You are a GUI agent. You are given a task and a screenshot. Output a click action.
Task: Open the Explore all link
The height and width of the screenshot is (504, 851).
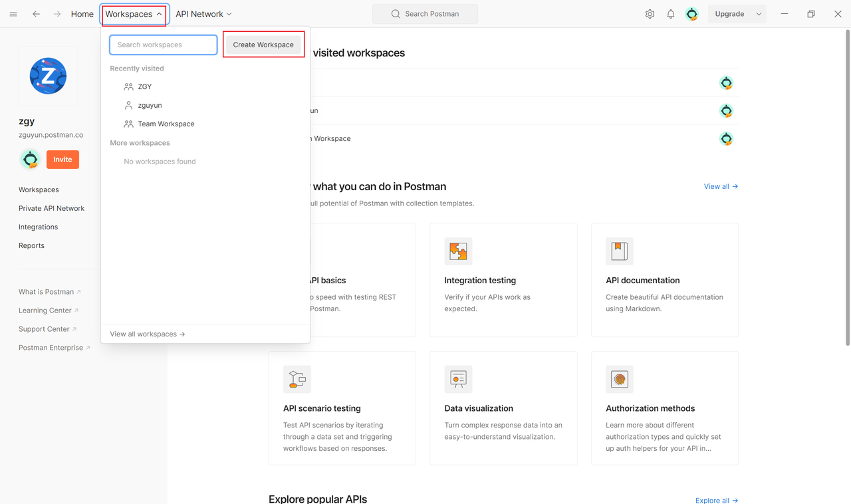click(x=717, y=500)
